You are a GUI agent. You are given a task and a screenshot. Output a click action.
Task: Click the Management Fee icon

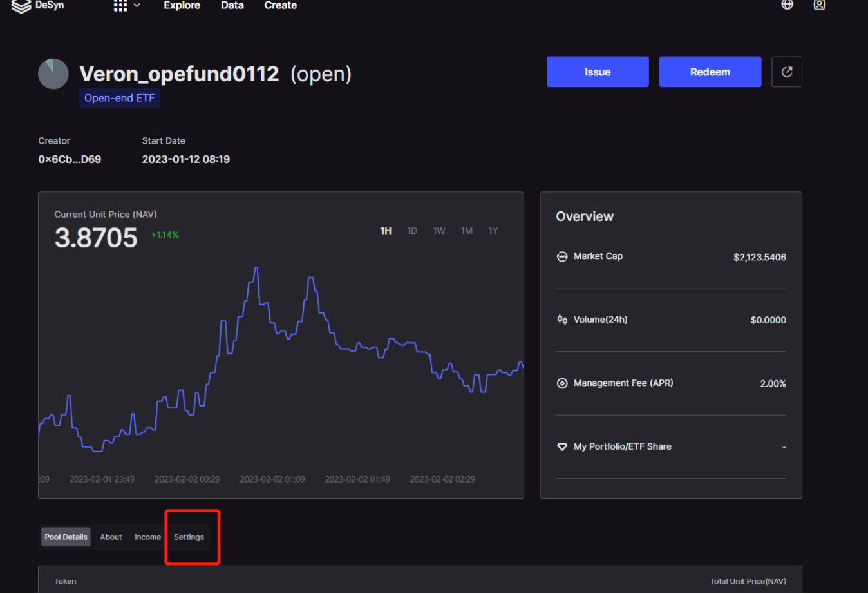click(562, 383)
